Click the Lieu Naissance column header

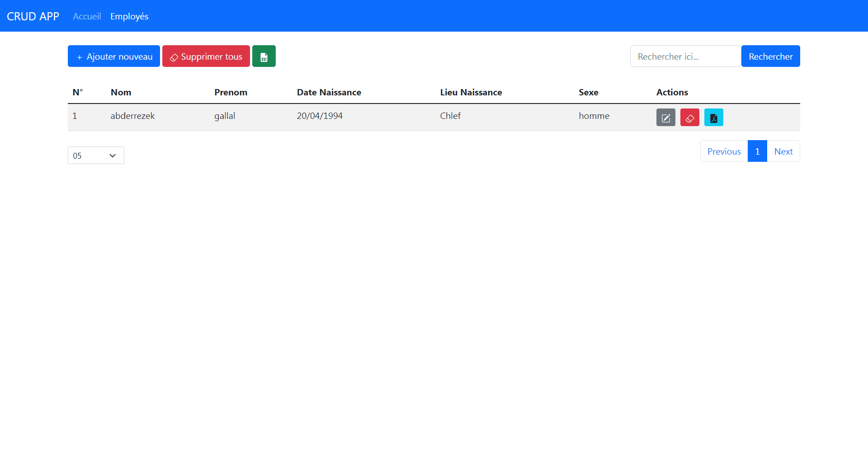click(471, 92)
